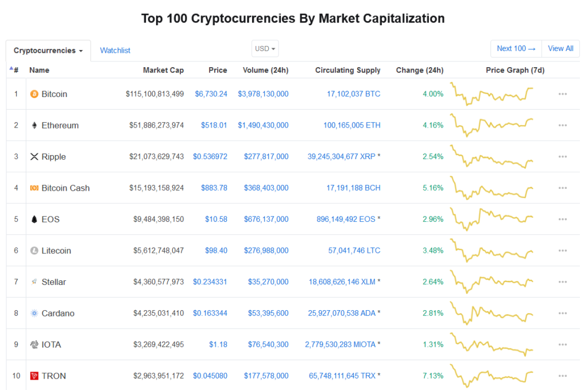Switch to the Watchlist tab
This screenshot has height=390, width=588.
[x=115, y=51]
